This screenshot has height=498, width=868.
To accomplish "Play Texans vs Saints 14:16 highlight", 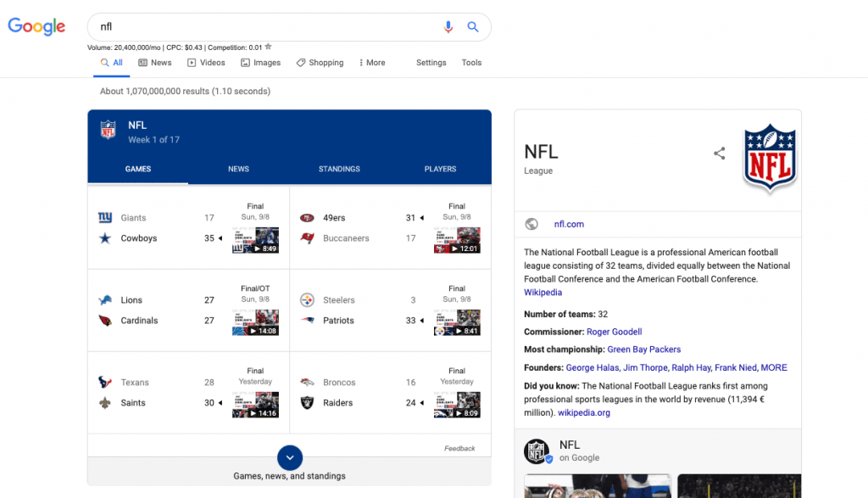I will tap(255, 405).
